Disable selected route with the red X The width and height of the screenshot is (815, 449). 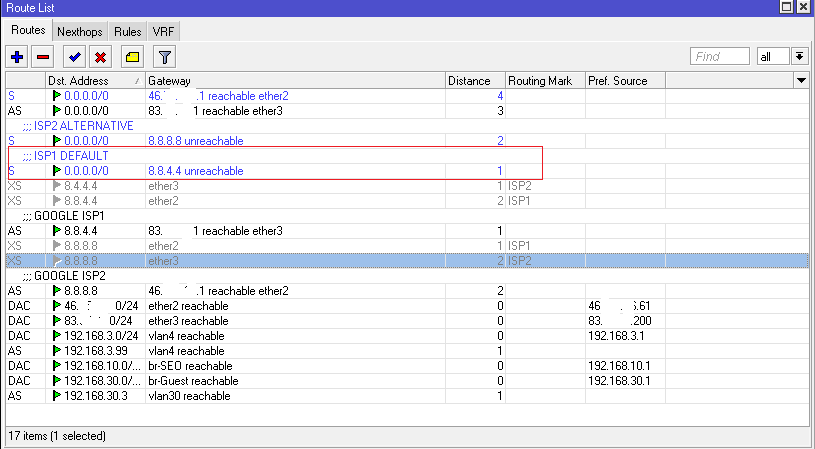[x=100, y=57]
